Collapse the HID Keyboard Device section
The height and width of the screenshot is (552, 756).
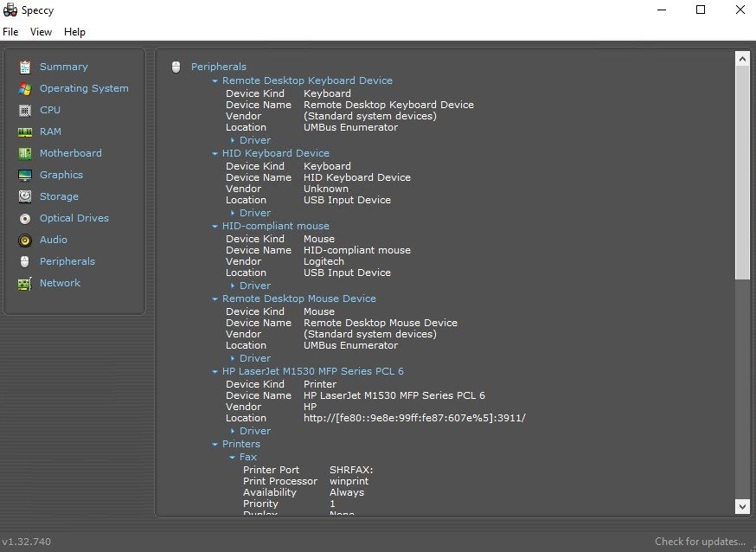coord(215,154)
